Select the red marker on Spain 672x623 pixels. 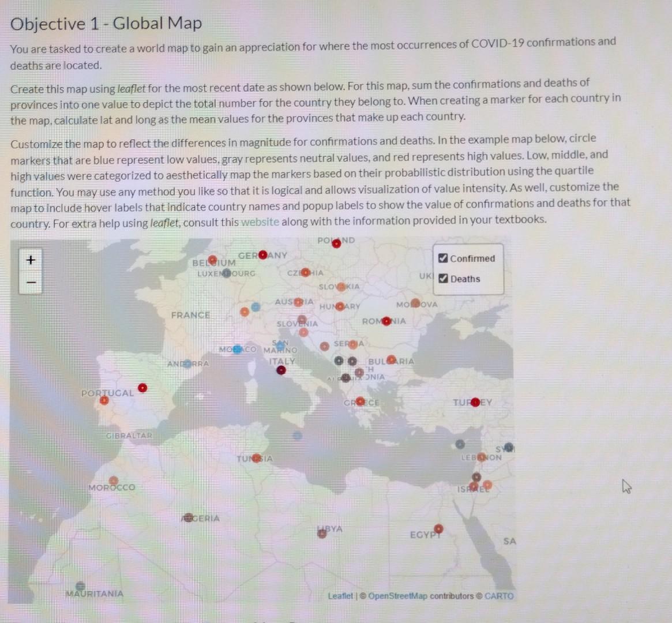coord(142,387)
